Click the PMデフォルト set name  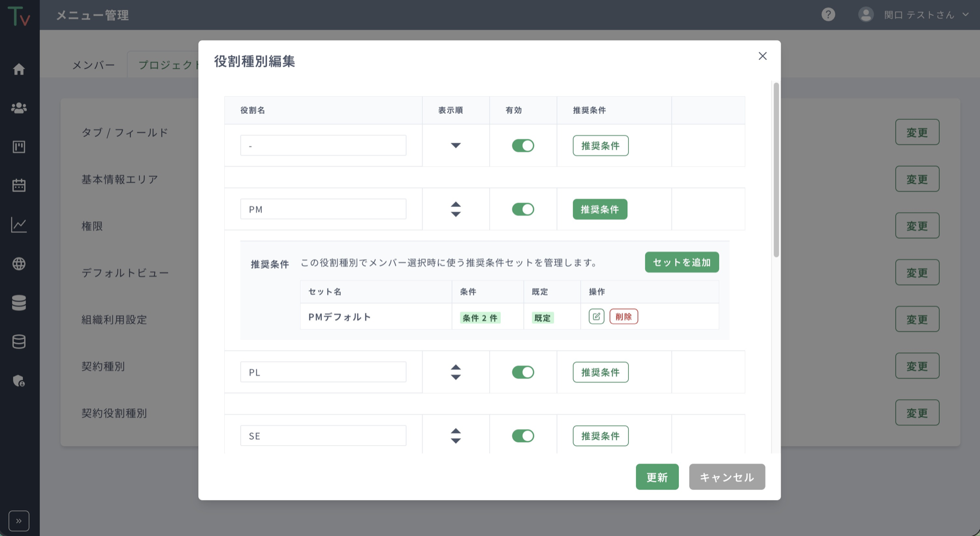[x=340, y=317]
